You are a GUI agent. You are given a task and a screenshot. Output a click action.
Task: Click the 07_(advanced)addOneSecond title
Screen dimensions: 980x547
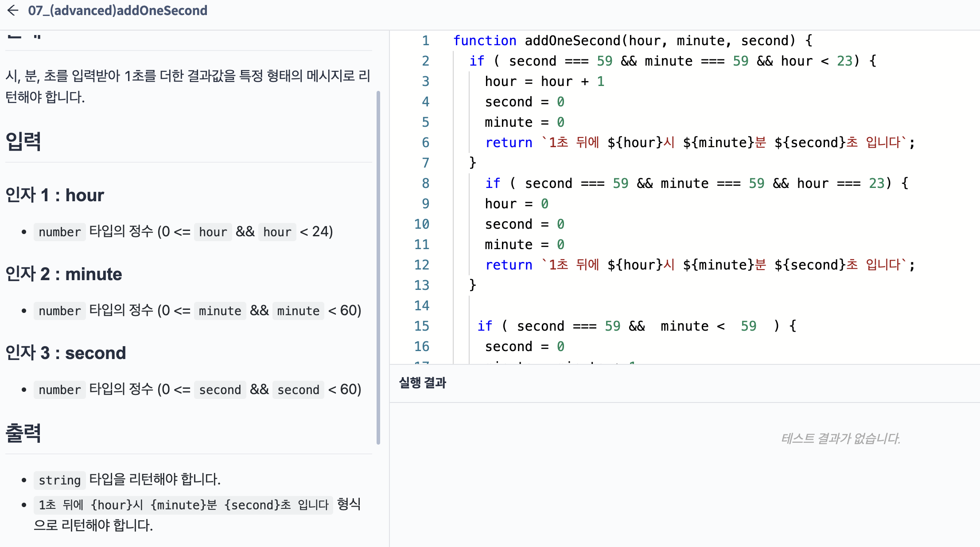117,11
